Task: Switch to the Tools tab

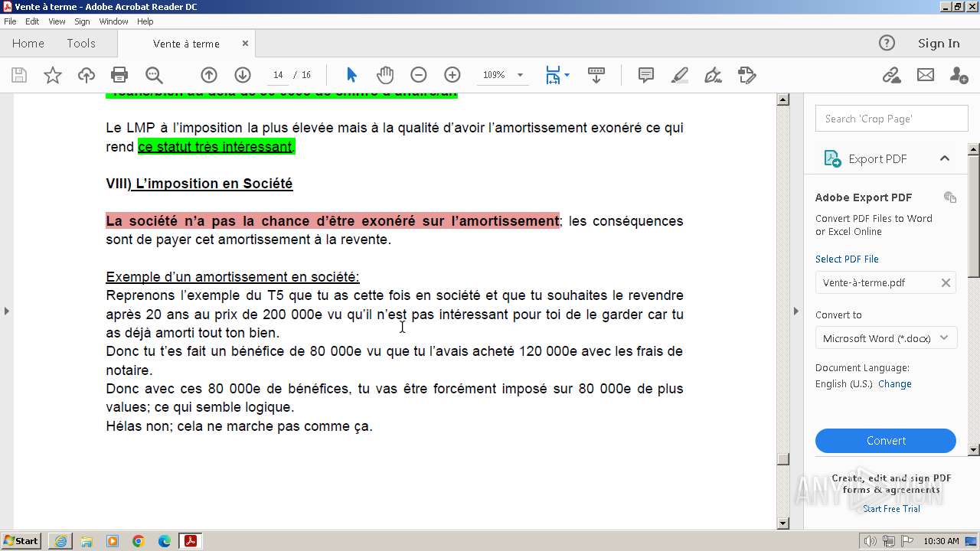Action: point(80,44)
